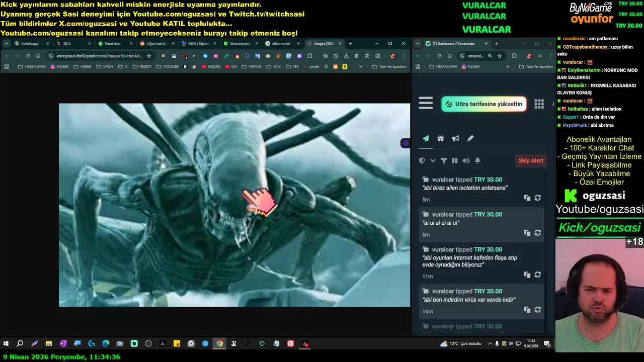The height and width of the screenshot is (362, 644).
Task: Reload the Streamlabs dashboard page
Action: [439, 56]
